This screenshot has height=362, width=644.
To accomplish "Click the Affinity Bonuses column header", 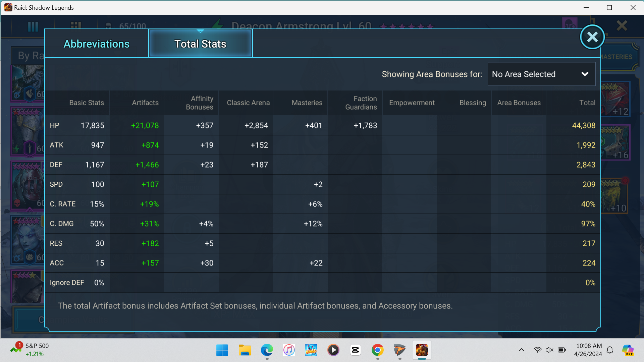I will [x=200, y=103].
